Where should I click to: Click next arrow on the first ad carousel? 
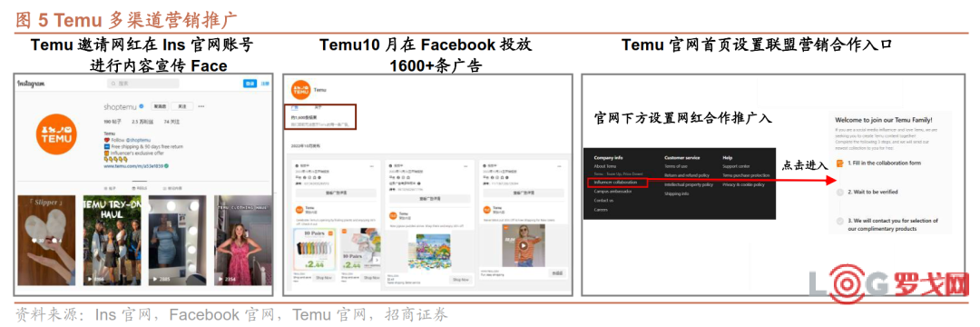pyautogui.click(x=377, y=260)
